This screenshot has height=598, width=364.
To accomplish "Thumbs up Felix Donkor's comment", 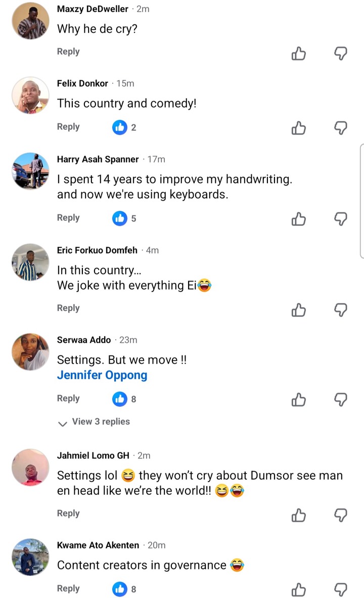I will point(299,128).
